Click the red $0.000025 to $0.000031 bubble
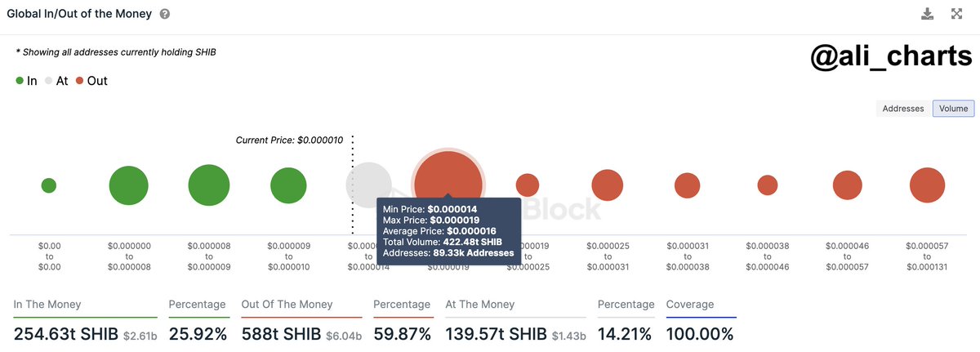 pyautogui.click(x=608, y=185)
